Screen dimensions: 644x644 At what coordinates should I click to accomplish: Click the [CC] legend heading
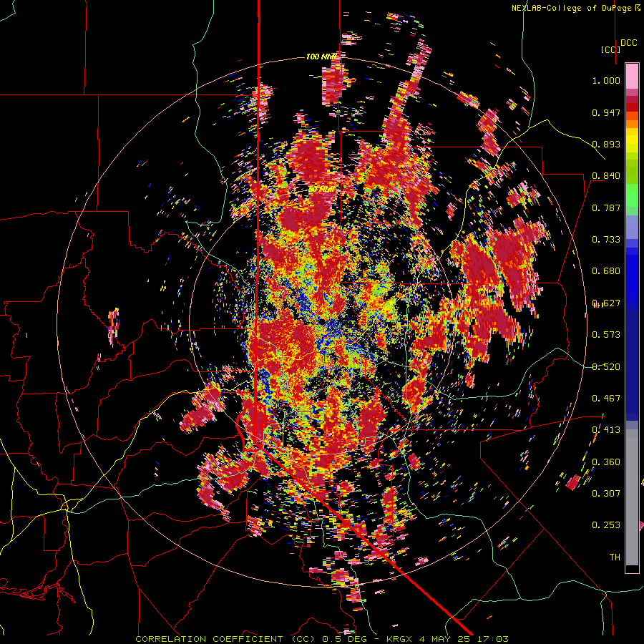(611, 49)
